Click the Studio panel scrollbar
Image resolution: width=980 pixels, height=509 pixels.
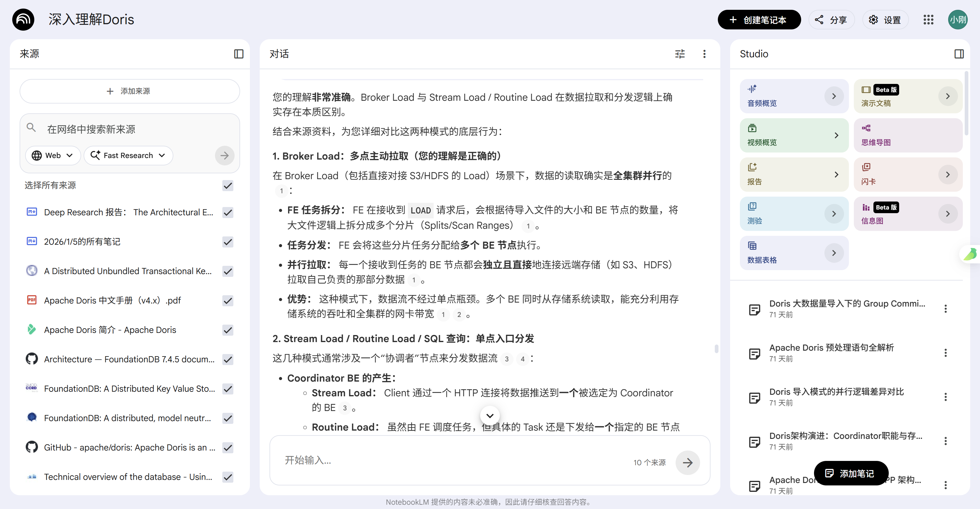966,103
